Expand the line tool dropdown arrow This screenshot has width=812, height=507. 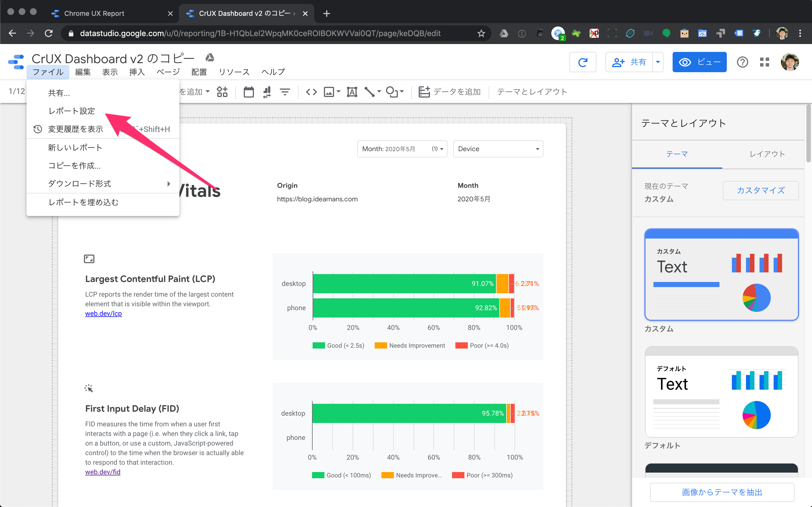pos(379,92)
